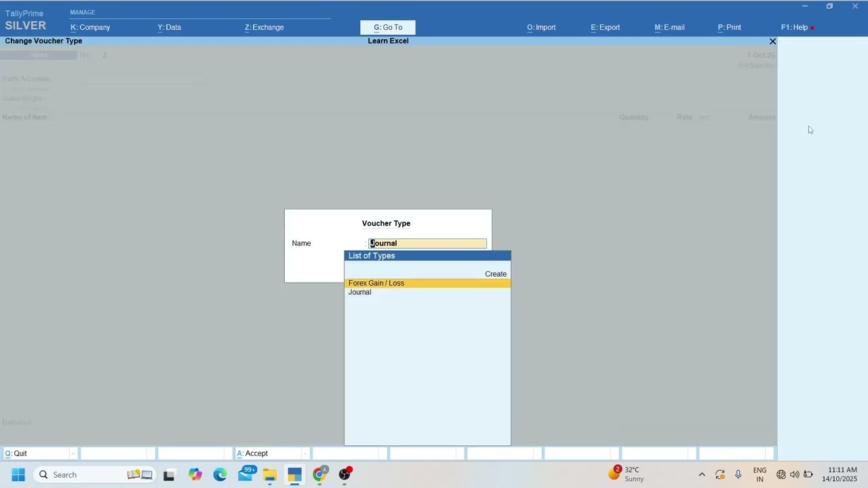Open File Explorer from the taskbar
This screenshot has width=868, height=488.
pyautogui.click(x=270, y=474)
